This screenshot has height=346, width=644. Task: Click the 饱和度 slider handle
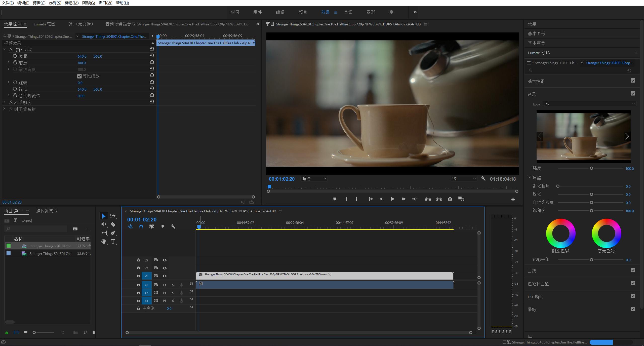coord(591,211)
